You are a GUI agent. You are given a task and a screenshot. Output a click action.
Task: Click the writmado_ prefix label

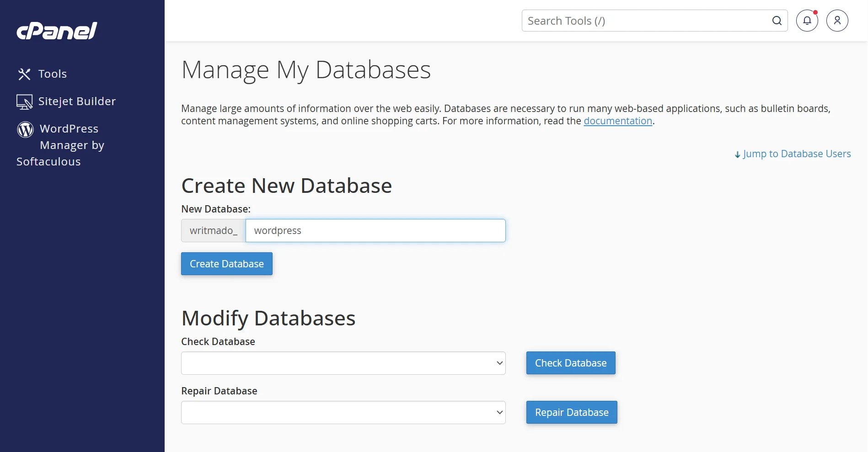coord(214,230)
